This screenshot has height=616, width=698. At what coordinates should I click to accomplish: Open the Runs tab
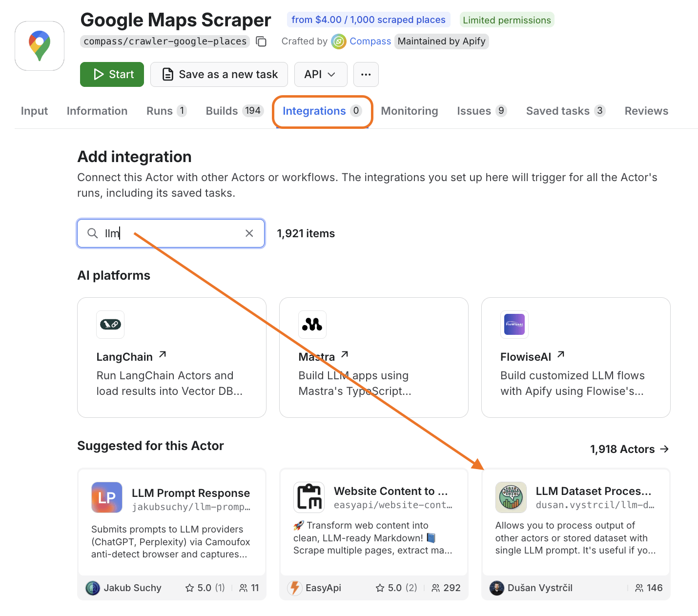166,111
